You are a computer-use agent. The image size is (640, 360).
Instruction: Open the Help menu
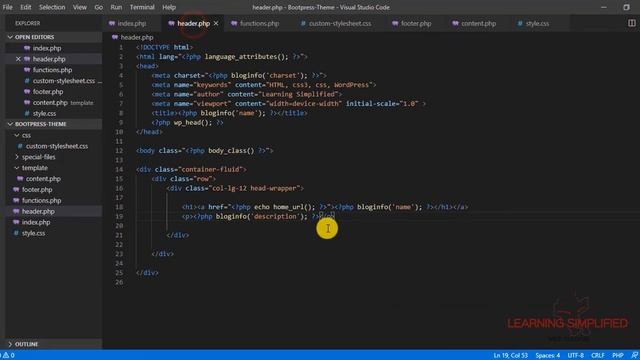169,7
